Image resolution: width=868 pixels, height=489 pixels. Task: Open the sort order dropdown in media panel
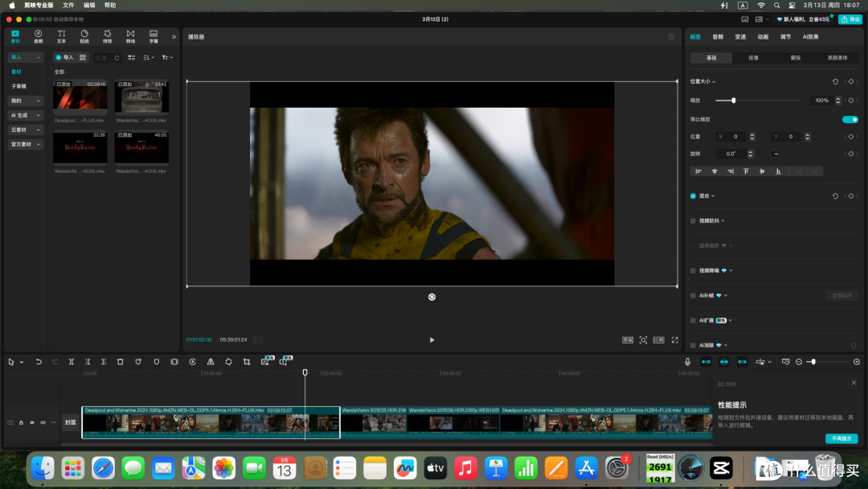coord(149,58)
